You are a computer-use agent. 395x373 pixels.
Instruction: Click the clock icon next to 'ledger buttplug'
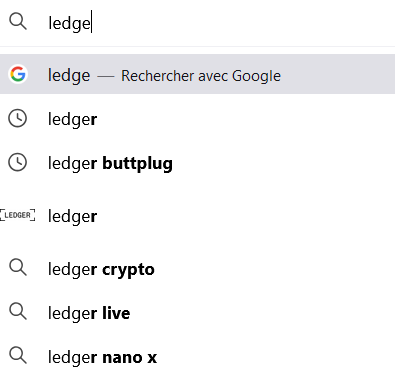17,162
